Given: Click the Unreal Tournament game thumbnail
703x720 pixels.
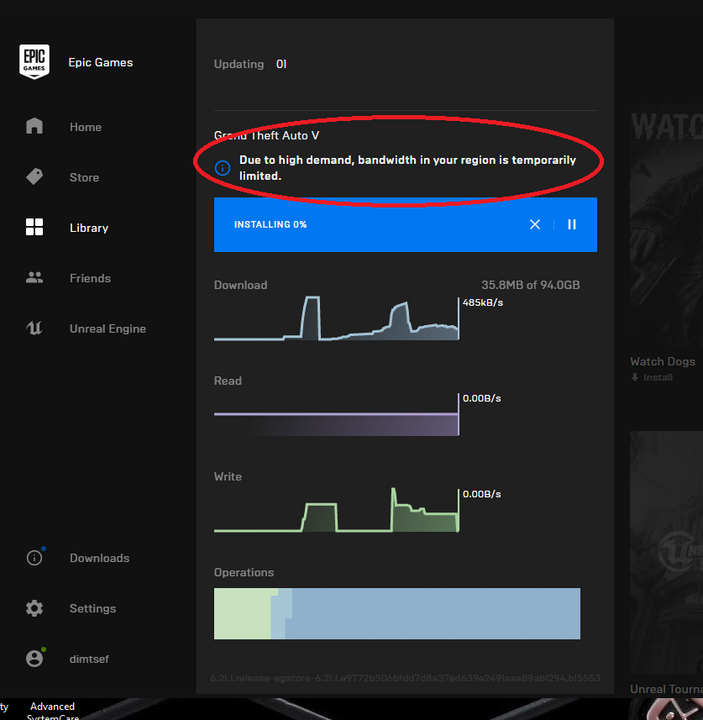Looking at the screenshot, I should click(x=666, y=555).
